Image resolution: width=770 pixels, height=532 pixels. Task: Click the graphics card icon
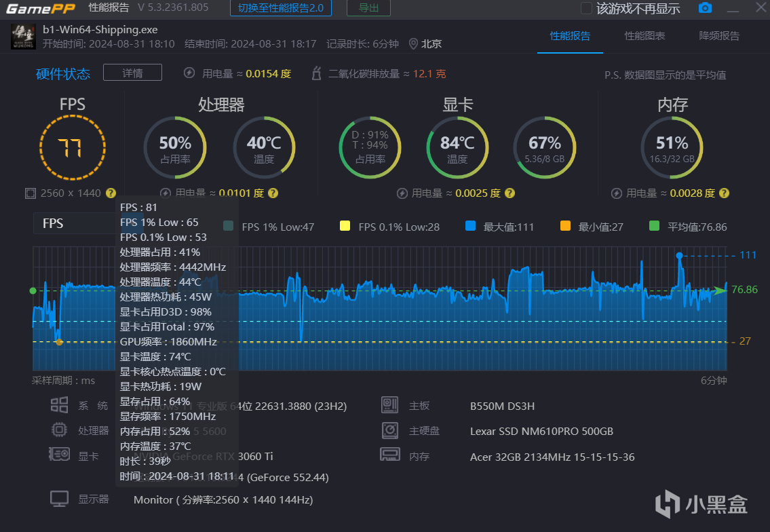coord(60,455)
